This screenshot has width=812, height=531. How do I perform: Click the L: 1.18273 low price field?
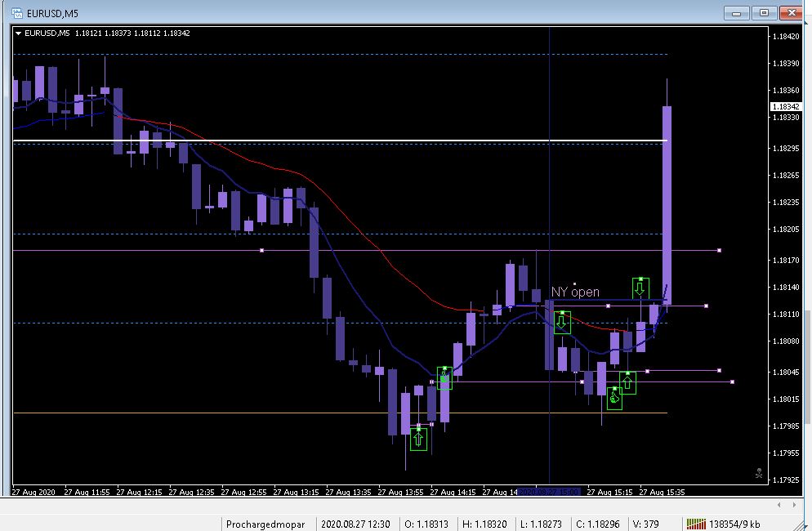(x=541, y=524)
